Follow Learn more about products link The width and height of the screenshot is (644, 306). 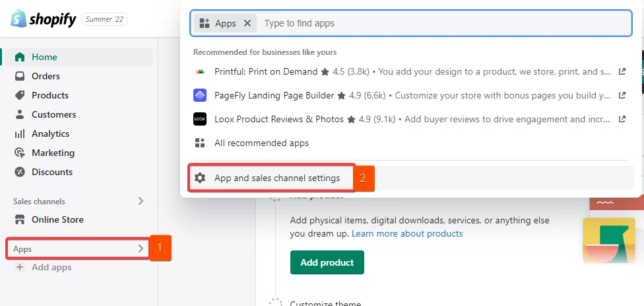point(407,233)
